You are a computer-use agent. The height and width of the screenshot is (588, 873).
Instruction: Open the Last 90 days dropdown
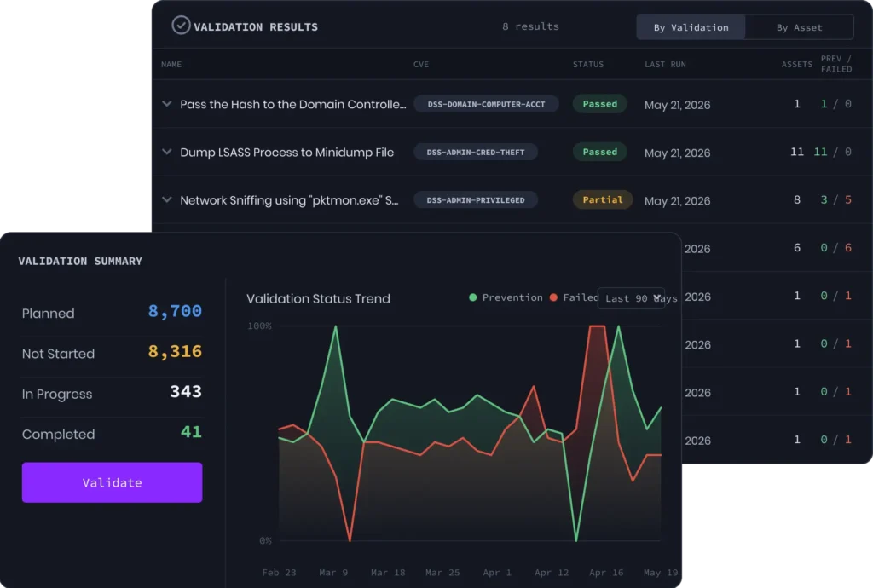coord(632,298)
